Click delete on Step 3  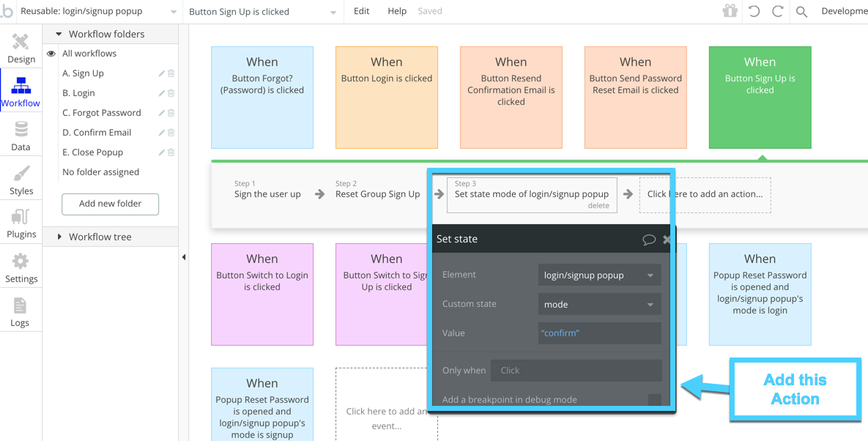coord(598,206)
